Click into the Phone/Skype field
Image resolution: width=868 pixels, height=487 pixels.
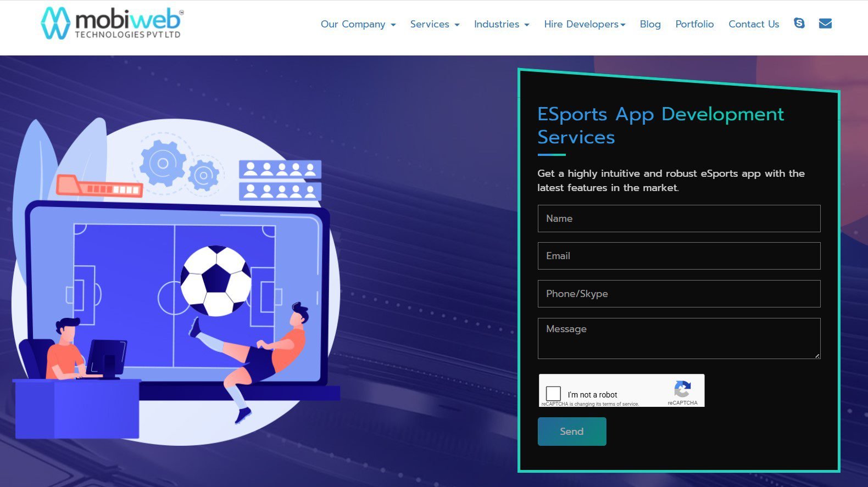click(679, 294)
